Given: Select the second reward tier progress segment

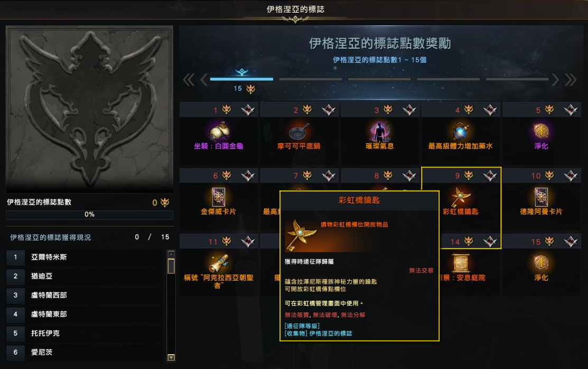Looking at the screenshot, I should tap(311, 79).
